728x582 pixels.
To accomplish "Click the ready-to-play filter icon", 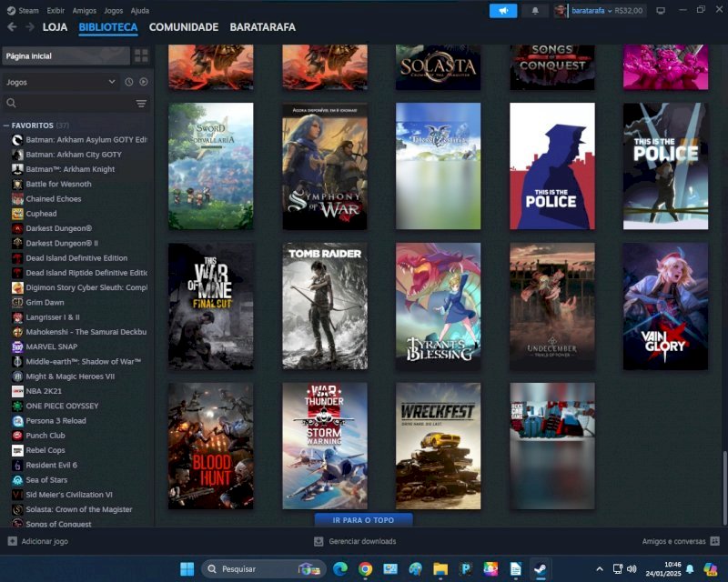I will (144, 82).
